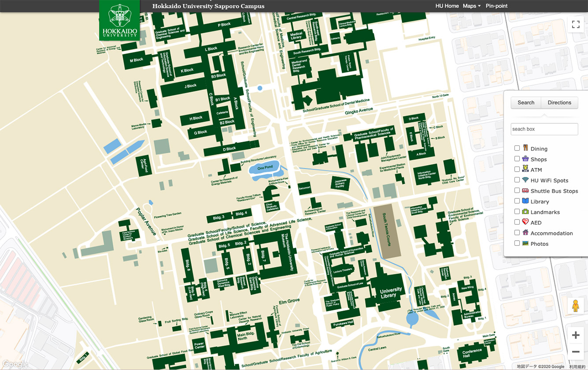Zoom out of the map
The height and width of the screenshot is (370, 588).
575,352
